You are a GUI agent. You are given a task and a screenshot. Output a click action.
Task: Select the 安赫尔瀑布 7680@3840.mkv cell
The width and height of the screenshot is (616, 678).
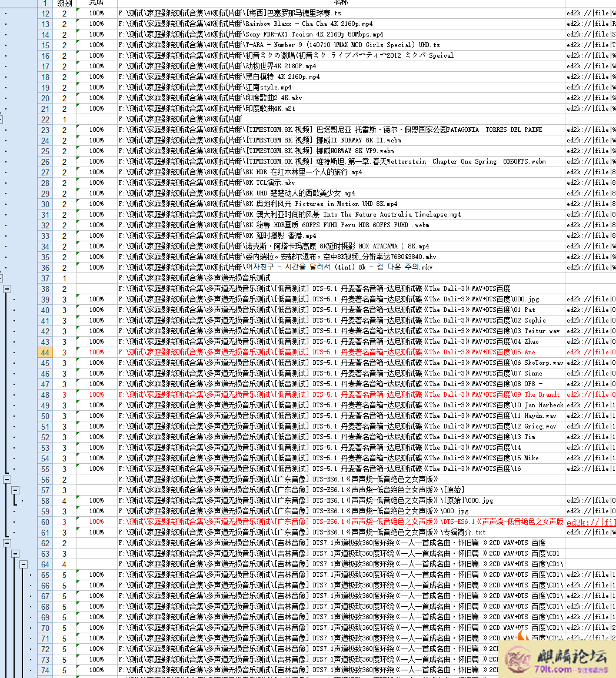tap(341, 257)
